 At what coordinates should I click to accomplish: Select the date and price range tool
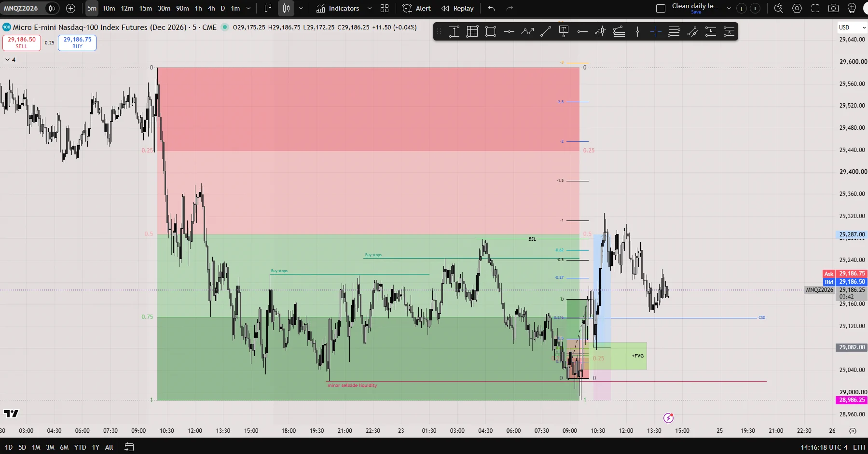[454, 32]
